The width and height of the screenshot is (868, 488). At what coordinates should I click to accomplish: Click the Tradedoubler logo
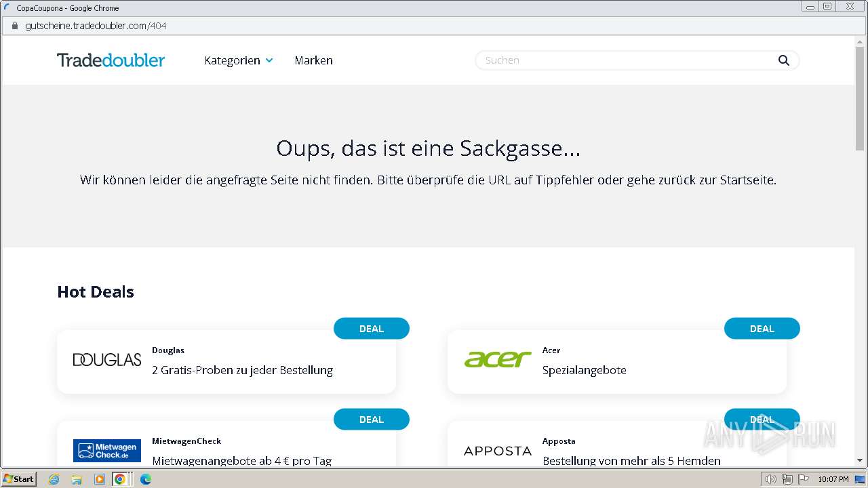[111, 60]
